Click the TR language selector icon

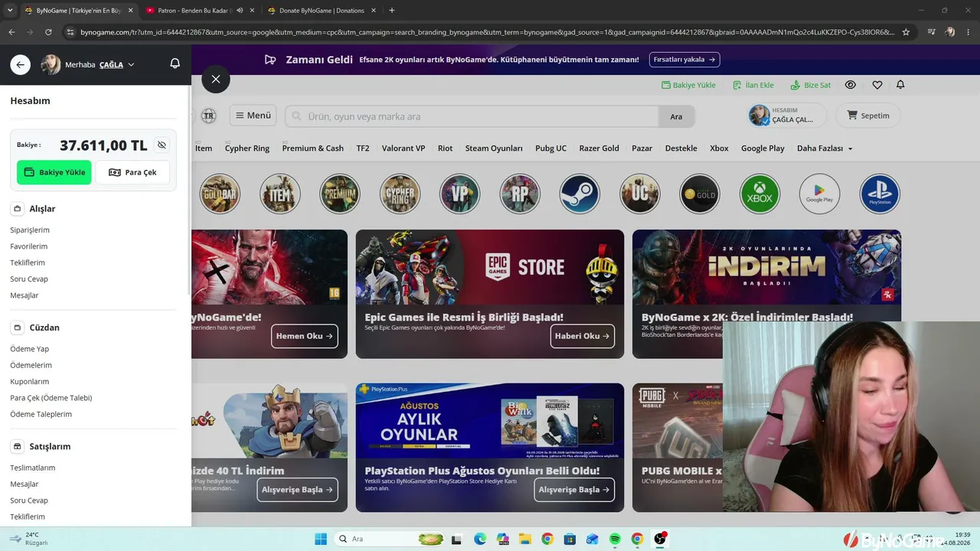208,116
